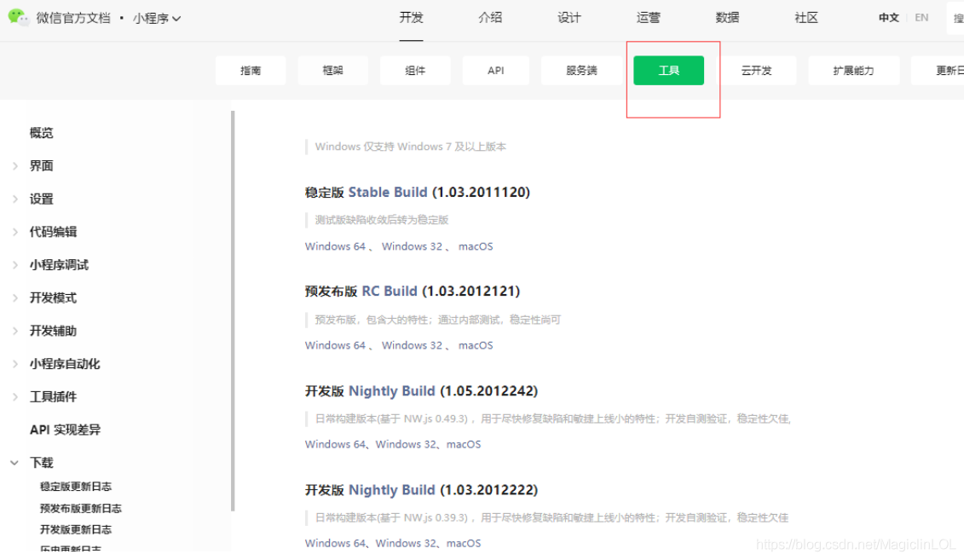The image size is (964, 560).
Task: Open 概览 in the sidebar
Action: point(41,133)
